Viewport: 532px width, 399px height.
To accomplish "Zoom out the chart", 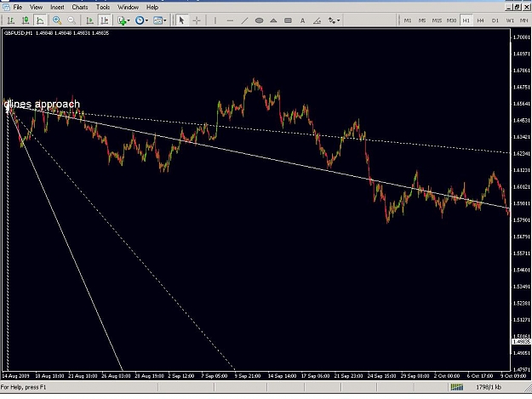I will 72,20.
